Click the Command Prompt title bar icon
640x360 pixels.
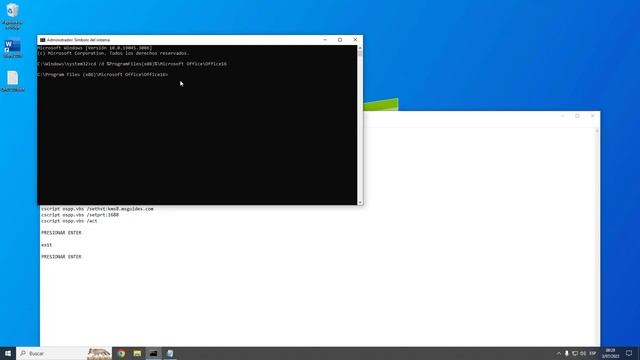(42, 40)
